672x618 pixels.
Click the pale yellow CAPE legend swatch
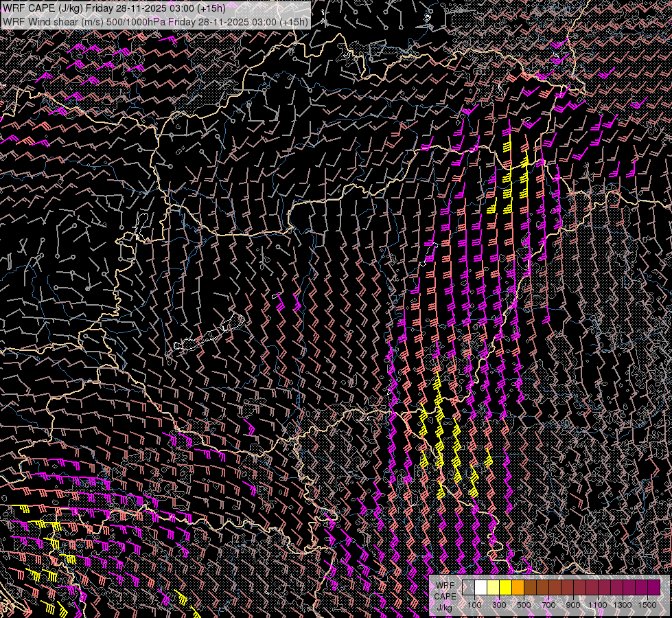494,588
